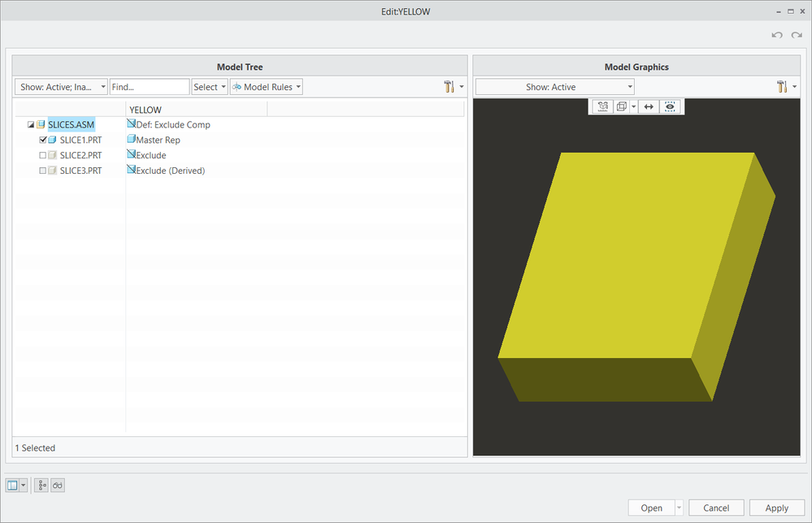
Task: Open Model Graphics settings hammer icon
Action: coord(782,86)
